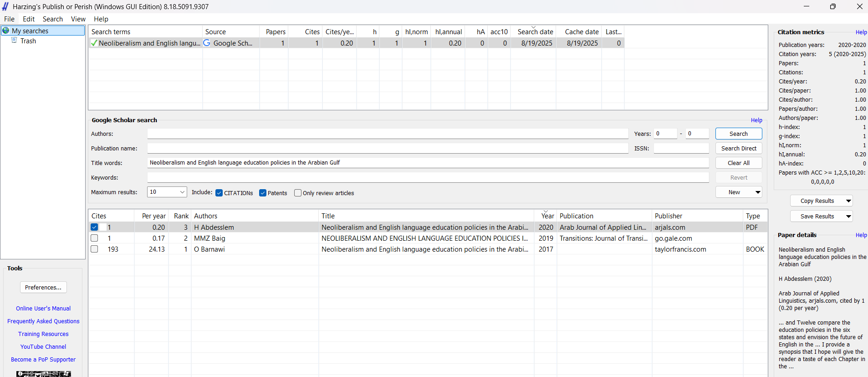The image size is (868, 377).
Task: Click Help link in Citation metrics panel
Action: point(861,32)
